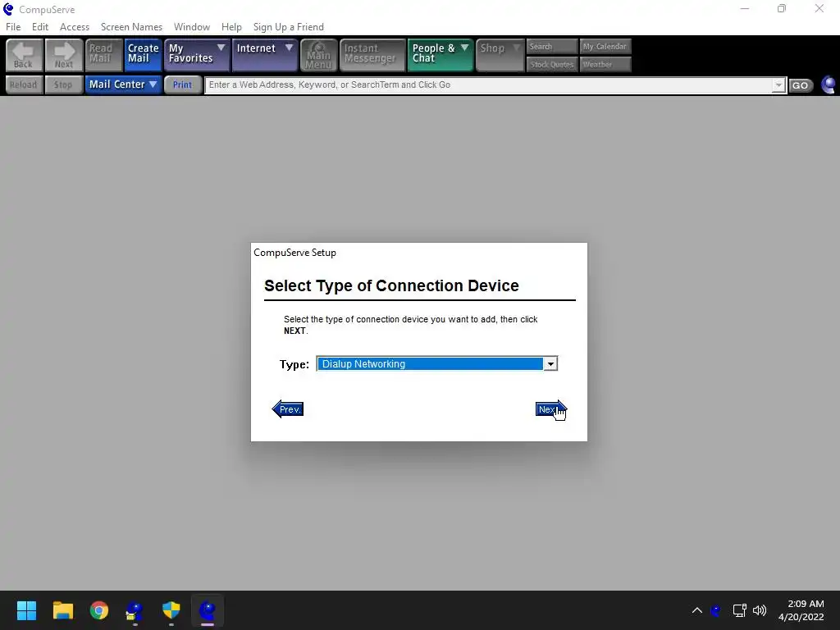Click the Prev. arrow in setup dialog
The image size is (840, 630).
[x=288, y=409]
